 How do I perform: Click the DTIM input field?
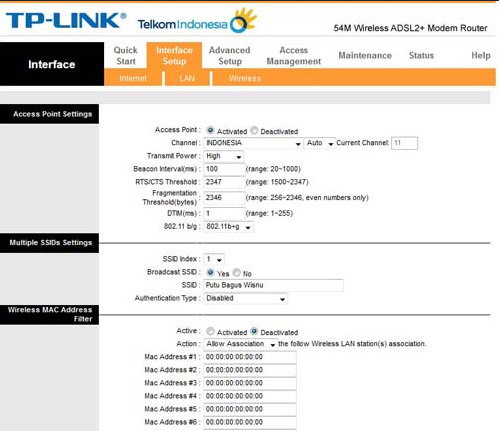(x=224, y=213)
